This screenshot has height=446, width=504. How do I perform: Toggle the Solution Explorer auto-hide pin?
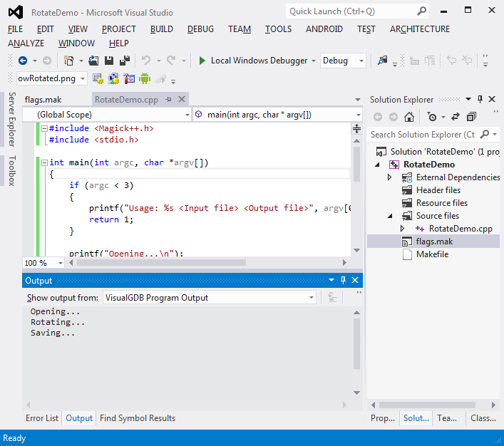(480, 99)
